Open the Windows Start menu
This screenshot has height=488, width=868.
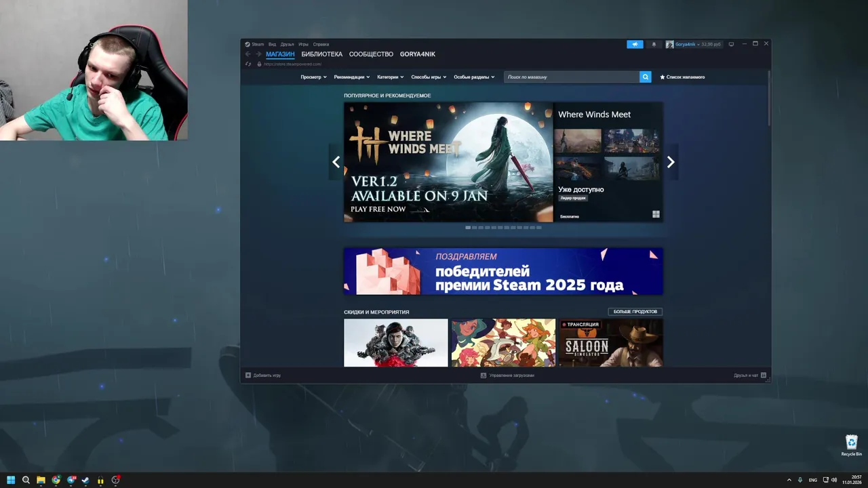[x=11, y=480]
